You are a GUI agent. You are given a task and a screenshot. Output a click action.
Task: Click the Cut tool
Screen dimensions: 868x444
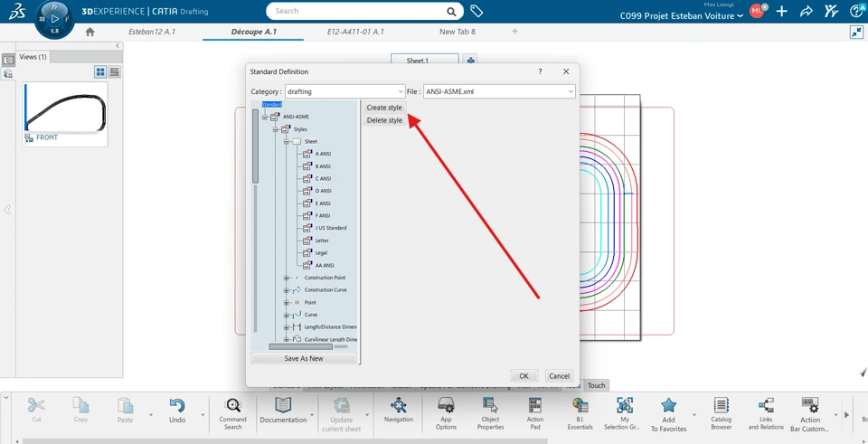pos(36,411)
